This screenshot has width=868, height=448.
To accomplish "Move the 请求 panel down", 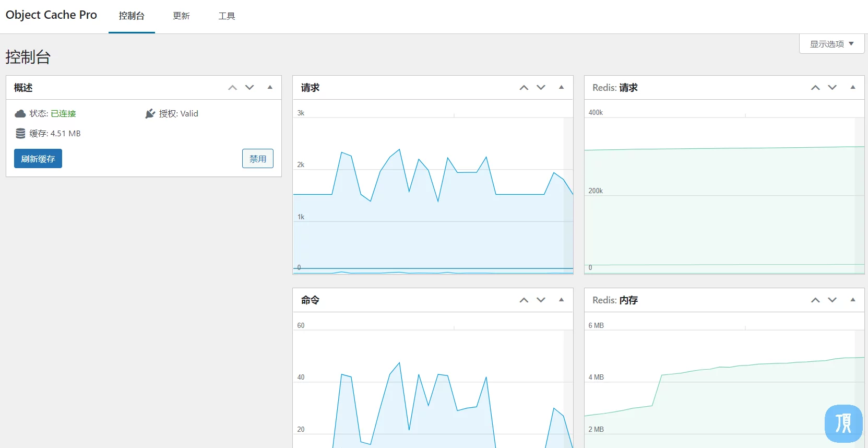I will click(x=541, y=88).
